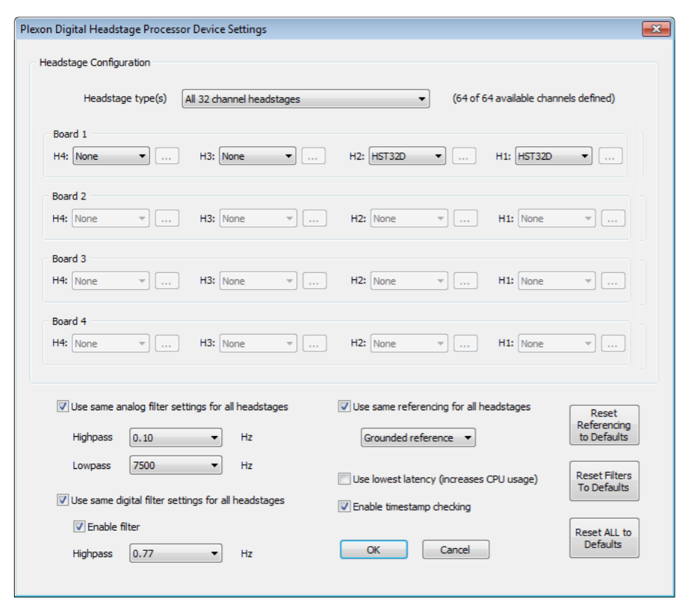This screenshot has height=616, width=687.
Task: Click Board 3 H3 disabled dropdown
Action: tap(258, 281)
